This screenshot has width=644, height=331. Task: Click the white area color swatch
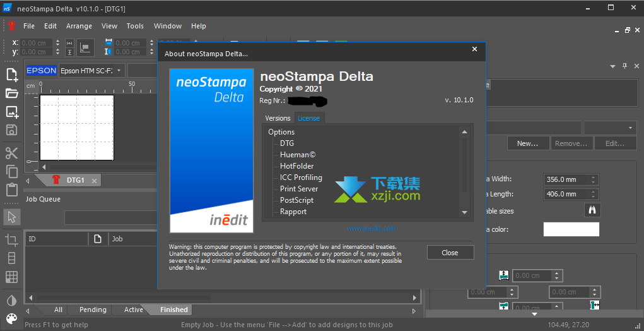click(571, 229)
